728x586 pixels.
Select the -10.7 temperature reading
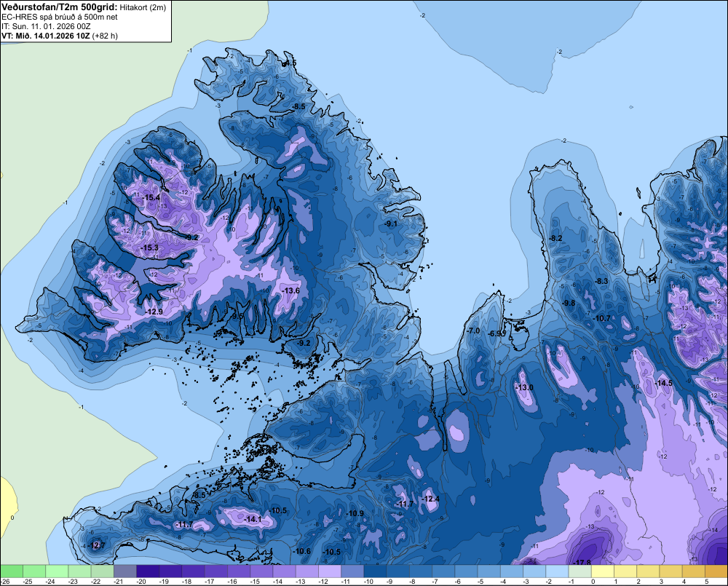pyautogui.click(x=603, y=318)
